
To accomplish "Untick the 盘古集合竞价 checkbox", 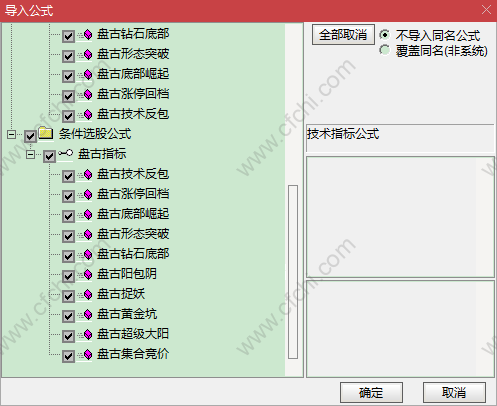I will [x=68, y=356].
